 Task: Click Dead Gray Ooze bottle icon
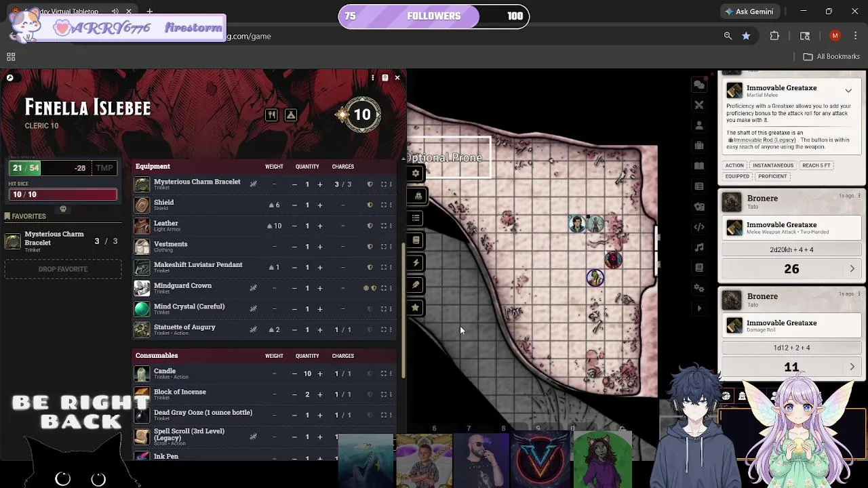pos(142,415)
